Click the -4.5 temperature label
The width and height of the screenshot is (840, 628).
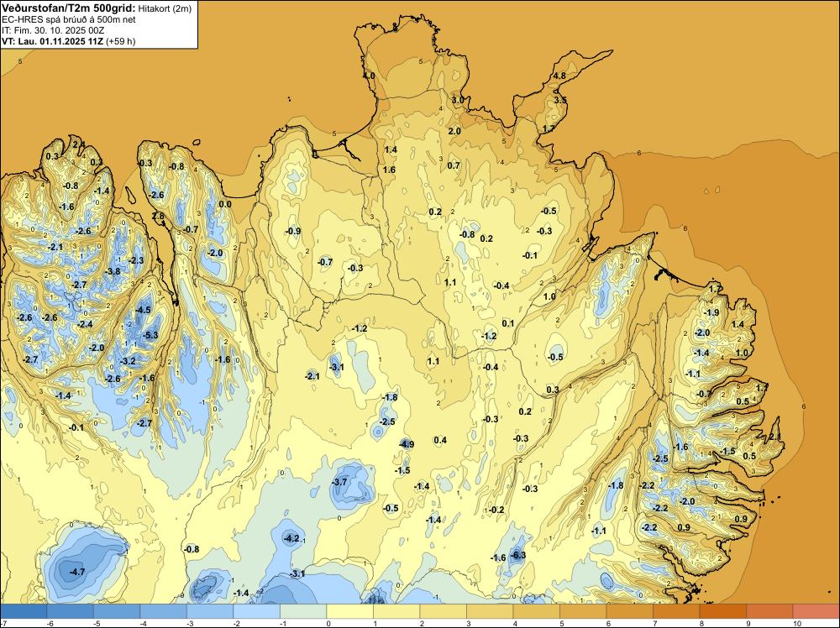click(143, 310)
